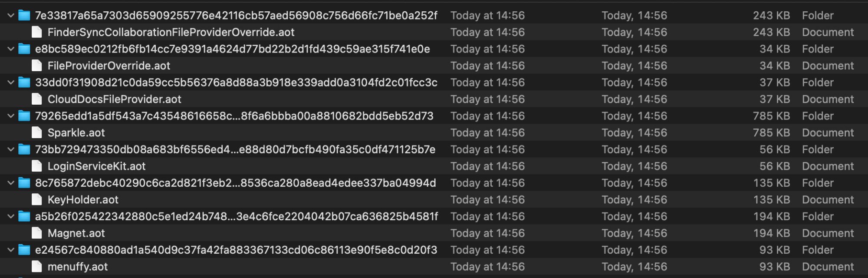This screenshot has width=868, height=278.
Task: Collapse the e24567c840880ad1 folder chevron
Action: click(x=11, y=250)
